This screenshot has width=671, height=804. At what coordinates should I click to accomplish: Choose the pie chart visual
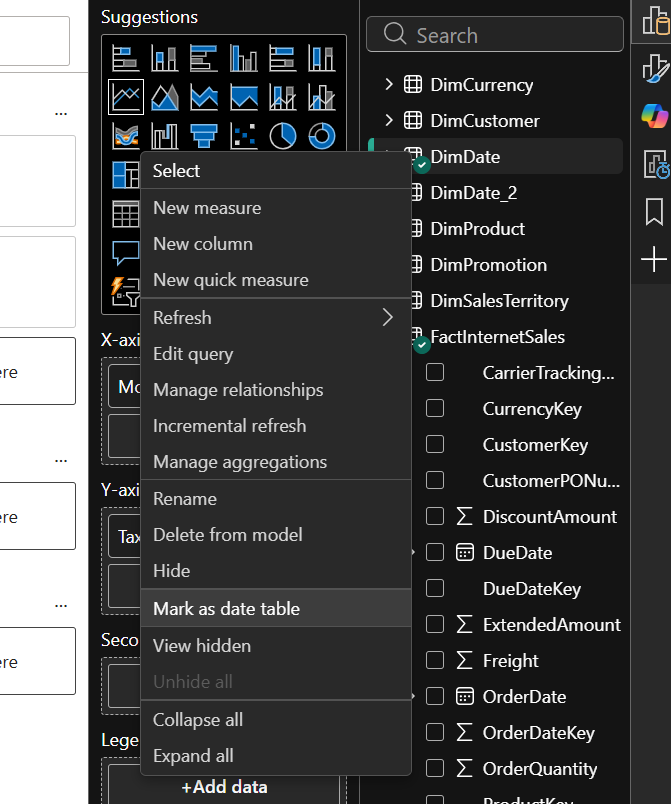282,135
